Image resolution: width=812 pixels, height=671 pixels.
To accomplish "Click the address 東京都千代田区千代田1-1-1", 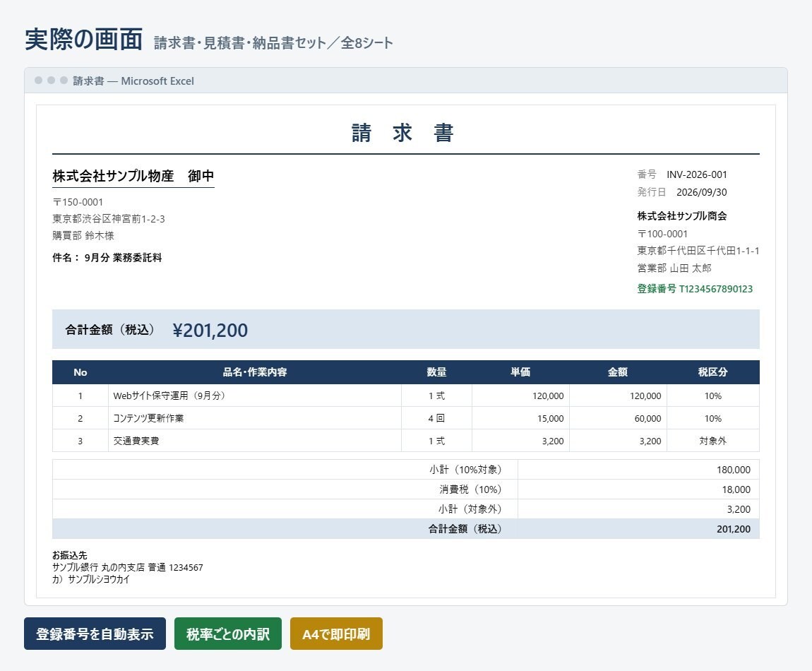I will click(x=698, y=251).
